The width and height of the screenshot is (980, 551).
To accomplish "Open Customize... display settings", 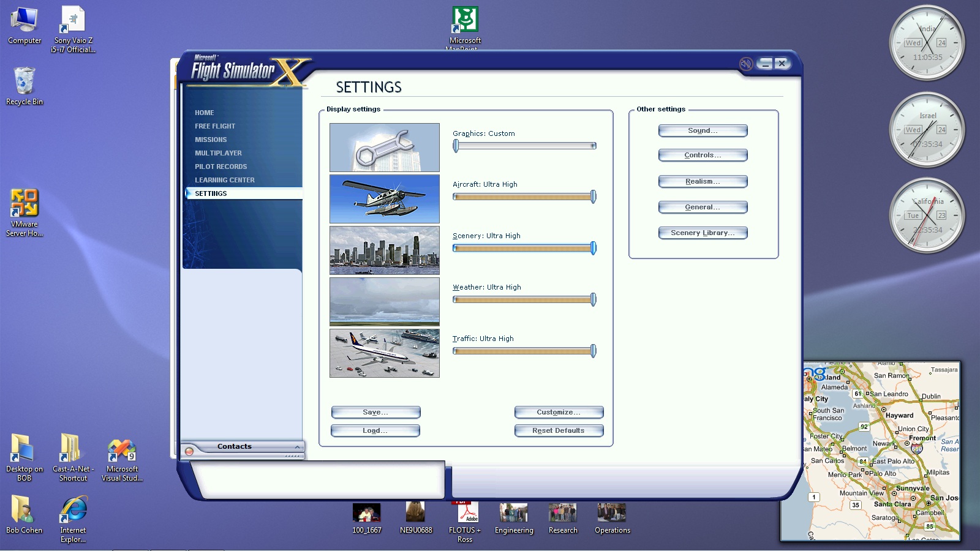I will [559, 412].
